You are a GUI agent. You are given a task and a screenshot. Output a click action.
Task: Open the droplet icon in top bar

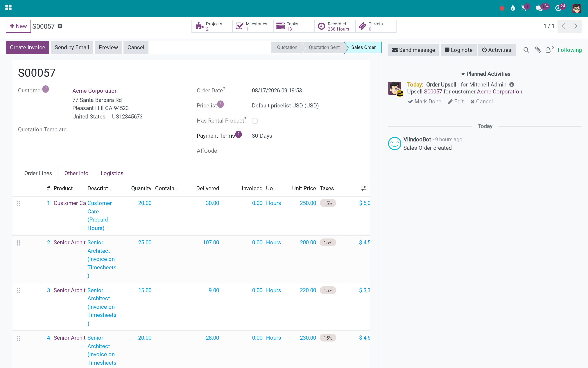(513, 8)
